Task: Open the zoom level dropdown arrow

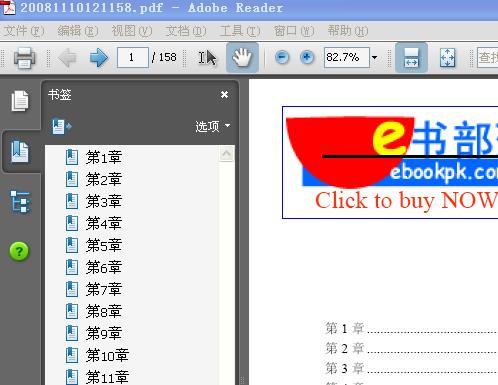Action: 375,57
